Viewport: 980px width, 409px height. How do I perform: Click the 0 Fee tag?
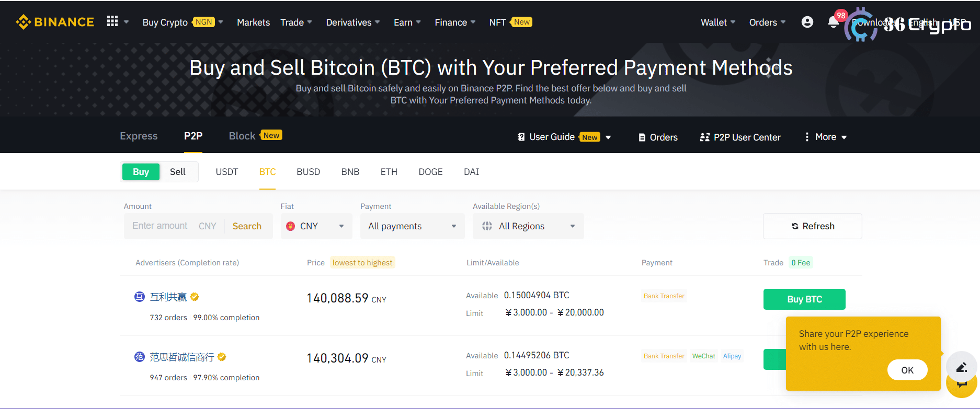coord(801,263)
